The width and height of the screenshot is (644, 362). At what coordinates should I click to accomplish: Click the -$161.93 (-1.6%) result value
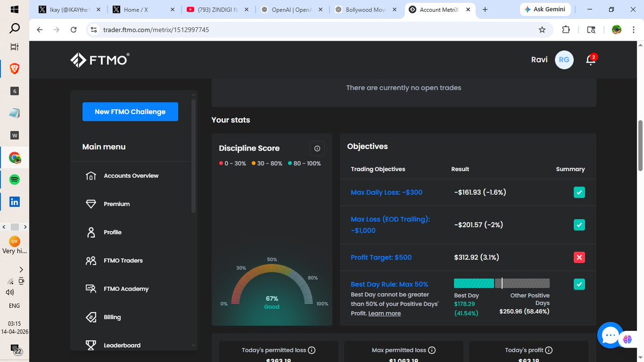point(480,192)
